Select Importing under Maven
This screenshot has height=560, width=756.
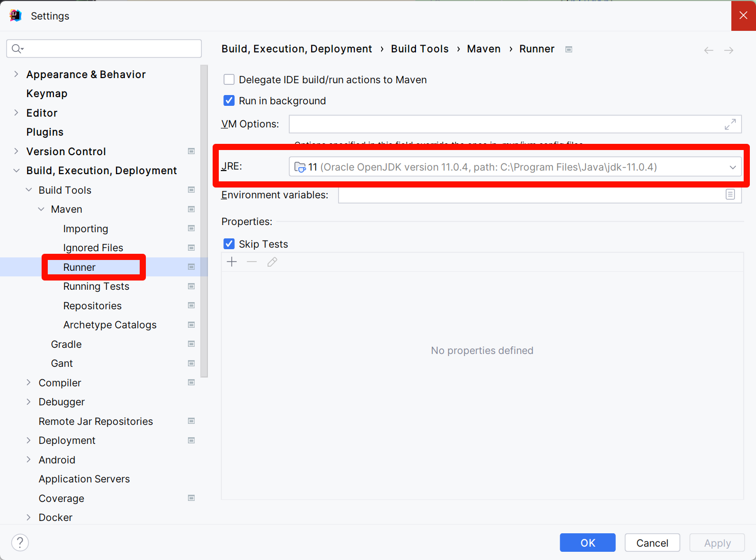tap(86, 229)
